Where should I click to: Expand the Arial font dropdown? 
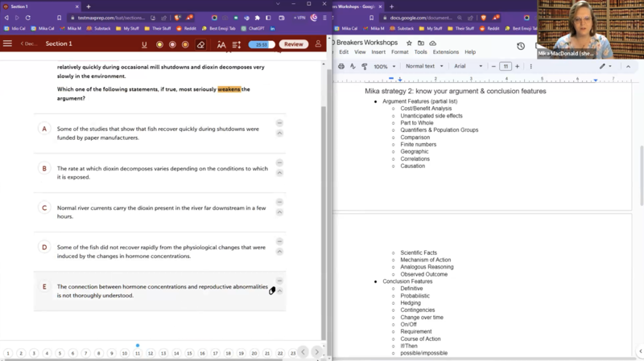coord(468,66)
